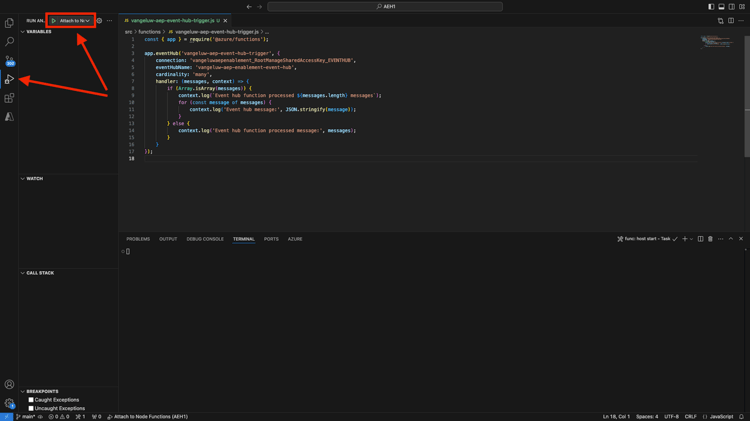Open Run and Debug view
Viewport: 750px width, 421px height.
pos(9,79)
